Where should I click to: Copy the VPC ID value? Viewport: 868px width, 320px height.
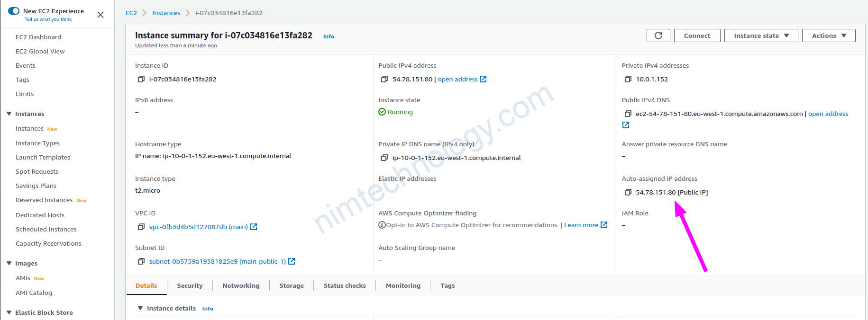coord(141,227)
